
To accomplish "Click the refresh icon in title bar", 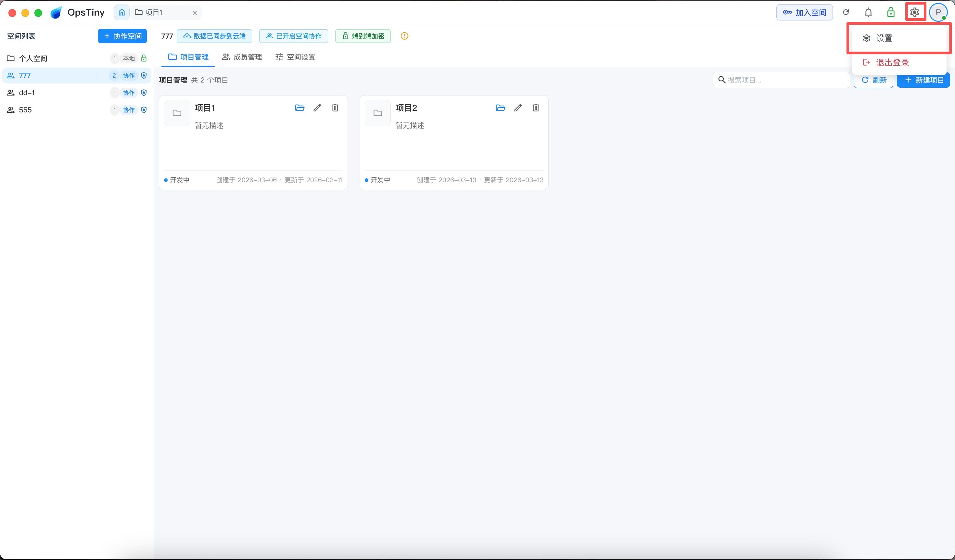I will pos(846,12).
